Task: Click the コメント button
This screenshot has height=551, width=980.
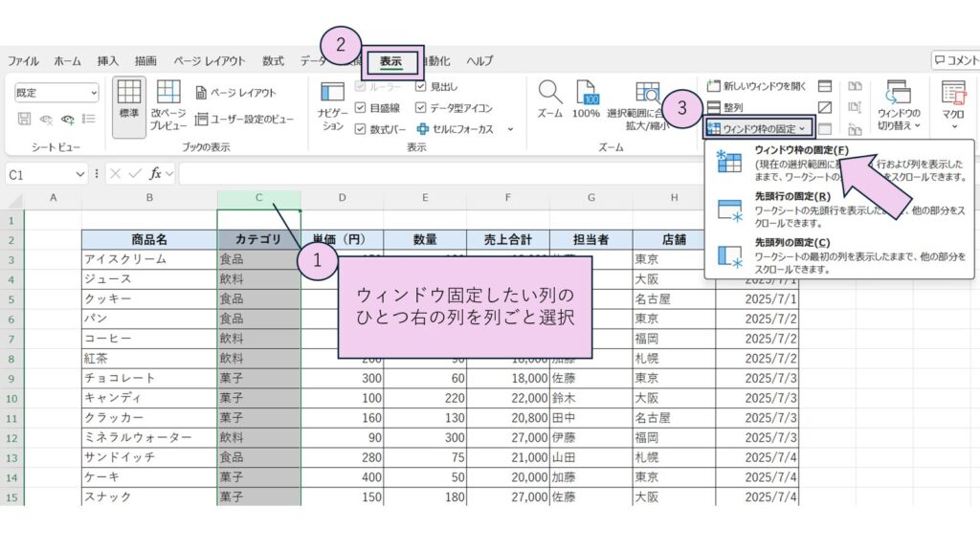Action: pyautogui.click(x=955, y=60)
